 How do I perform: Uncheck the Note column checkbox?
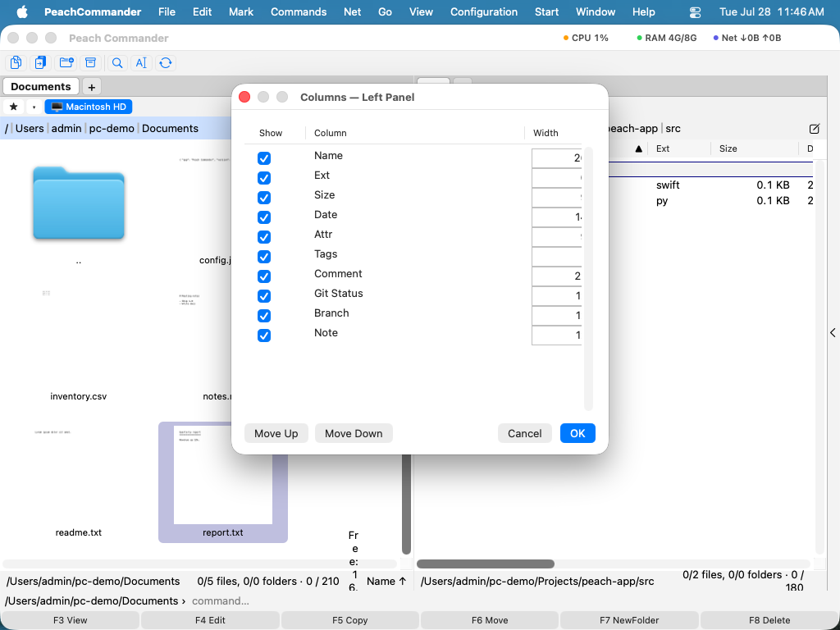264,336
